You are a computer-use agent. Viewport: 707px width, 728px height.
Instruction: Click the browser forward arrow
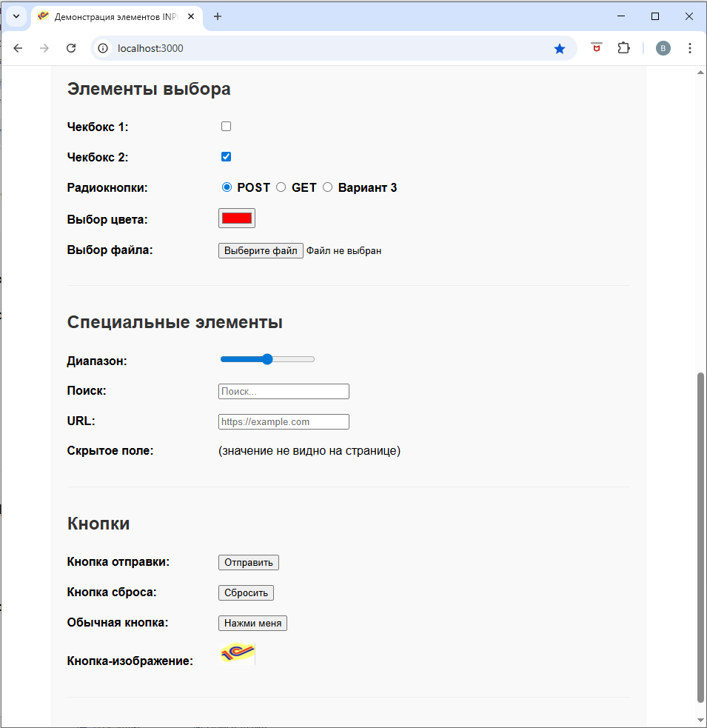[x=44, y=48]
